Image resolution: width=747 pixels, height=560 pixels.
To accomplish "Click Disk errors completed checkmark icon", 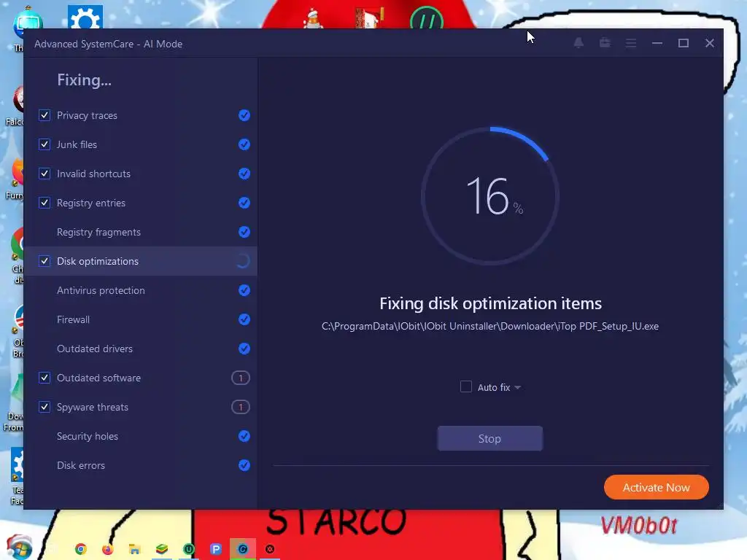I will coord(244,465).
